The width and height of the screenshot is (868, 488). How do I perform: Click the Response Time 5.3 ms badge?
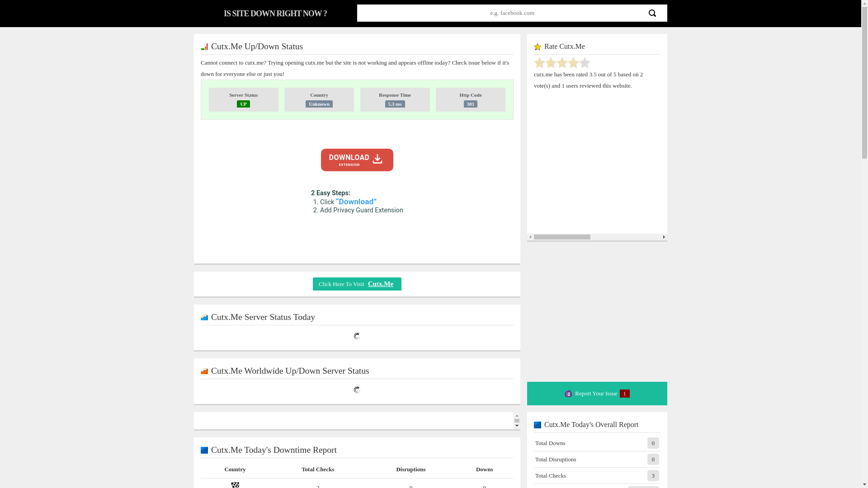pos(395,104)
